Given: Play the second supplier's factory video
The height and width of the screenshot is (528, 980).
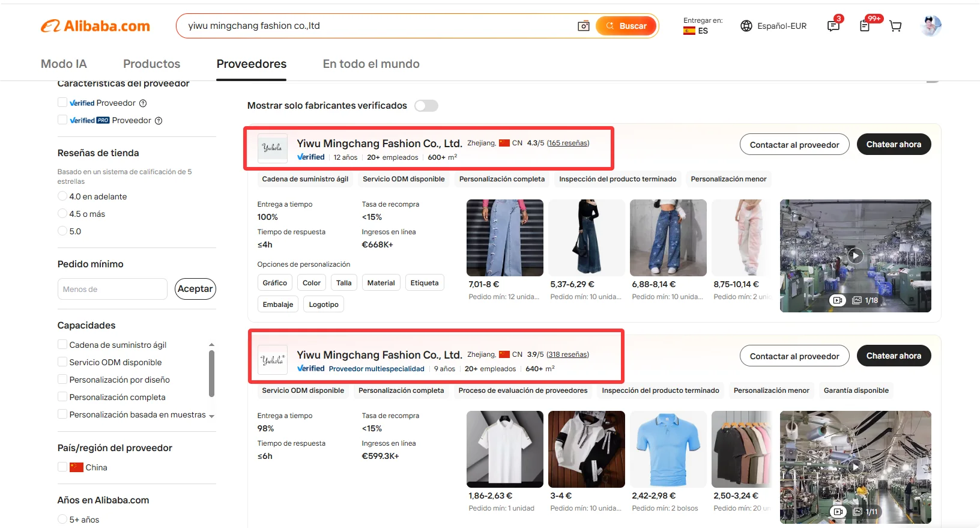Looking at the screenshot, I should pyautogui.click(x=856, y=467).
